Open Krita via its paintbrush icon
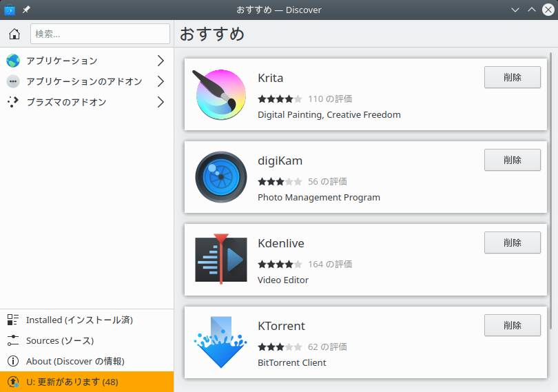The width and height of the screenshot is (558, 392). click(220, 94)
